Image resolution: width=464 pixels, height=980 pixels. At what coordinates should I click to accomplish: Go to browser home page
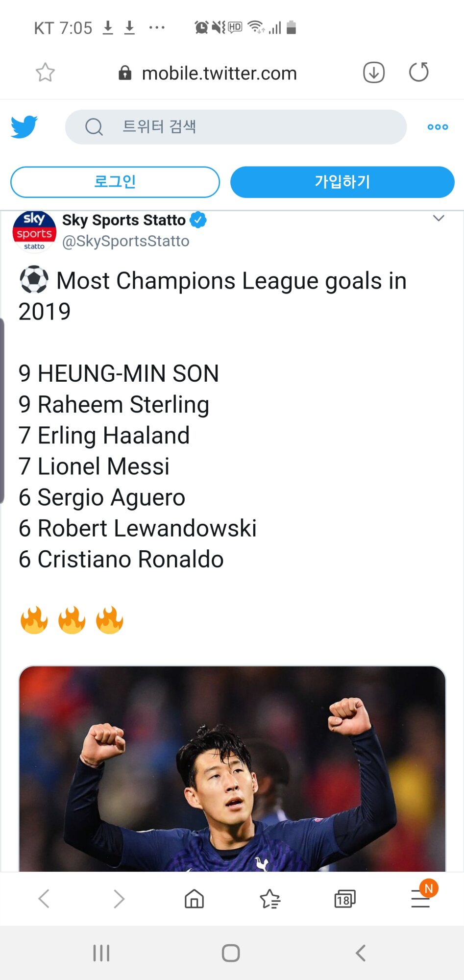coord(194,899)
